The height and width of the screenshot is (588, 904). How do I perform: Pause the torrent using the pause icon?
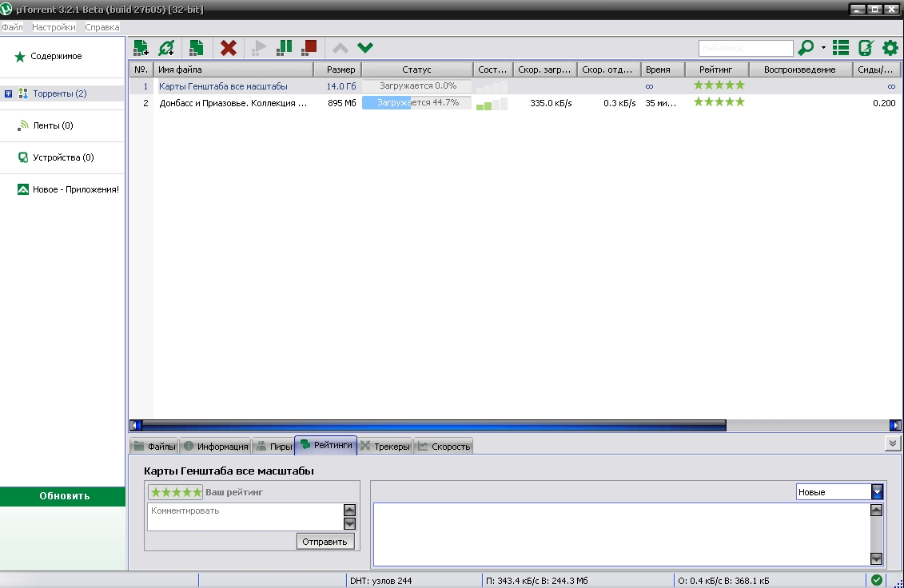[x=284, y=48]
